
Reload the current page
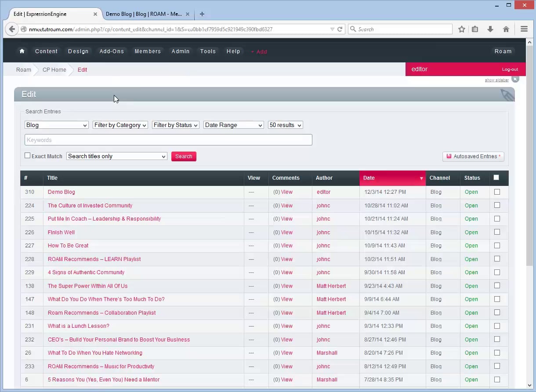(x=340, y=29)
